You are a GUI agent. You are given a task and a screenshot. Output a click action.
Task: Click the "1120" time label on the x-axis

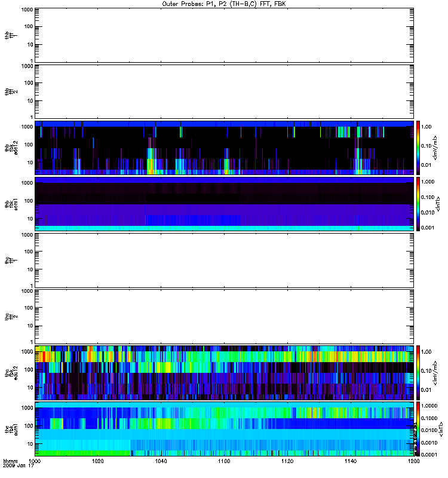pos(287,461)
